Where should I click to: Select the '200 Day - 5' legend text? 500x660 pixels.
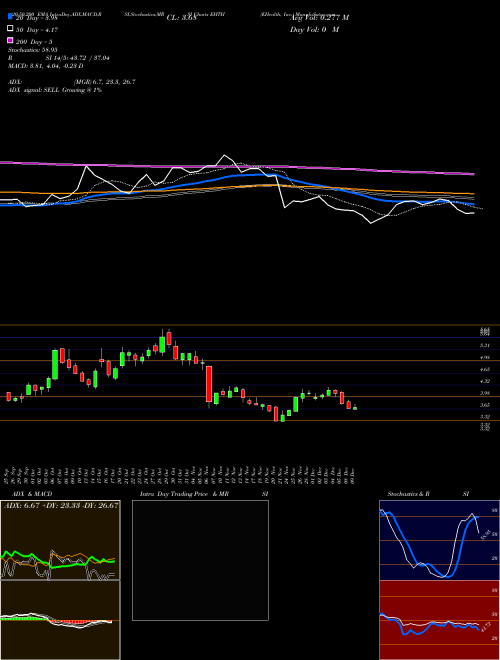tap(34, 42)
